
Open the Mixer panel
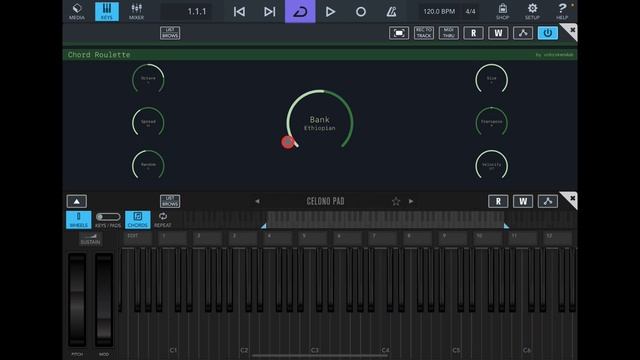136,11
